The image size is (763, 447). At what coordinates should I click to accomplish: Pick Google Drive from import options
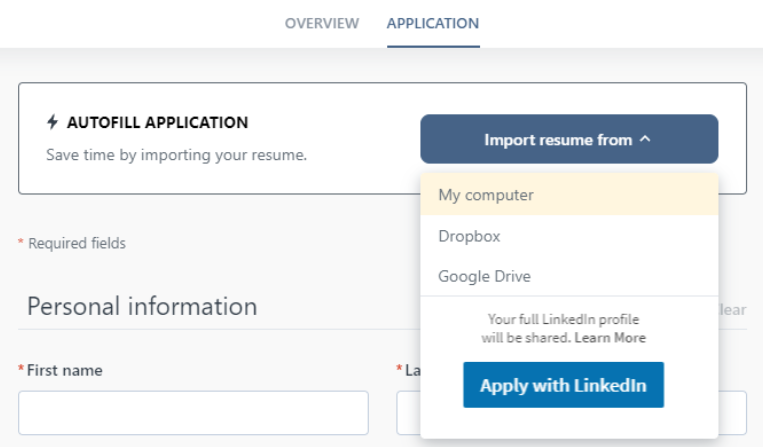(484, 276)
